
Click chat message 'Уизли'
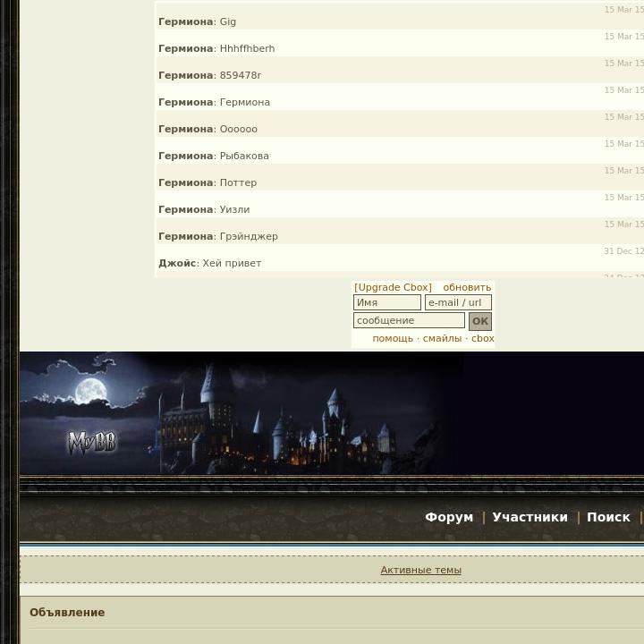coord(234,209)
